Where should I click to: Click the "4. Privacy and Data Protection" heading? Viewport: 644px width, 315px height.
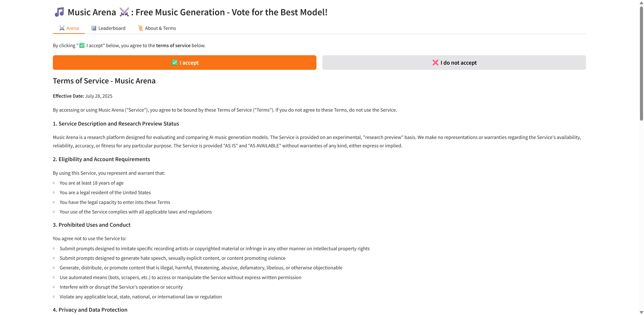tap(90, 310)
